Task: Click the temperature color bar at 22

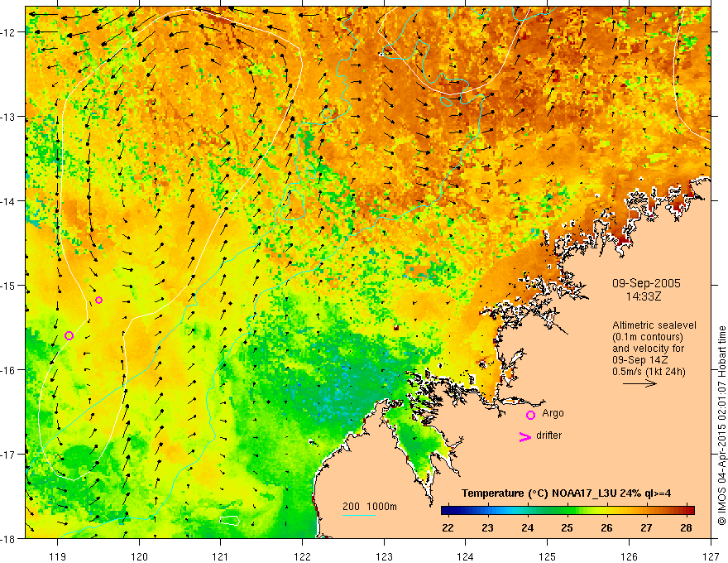Action: pos(448,511)
